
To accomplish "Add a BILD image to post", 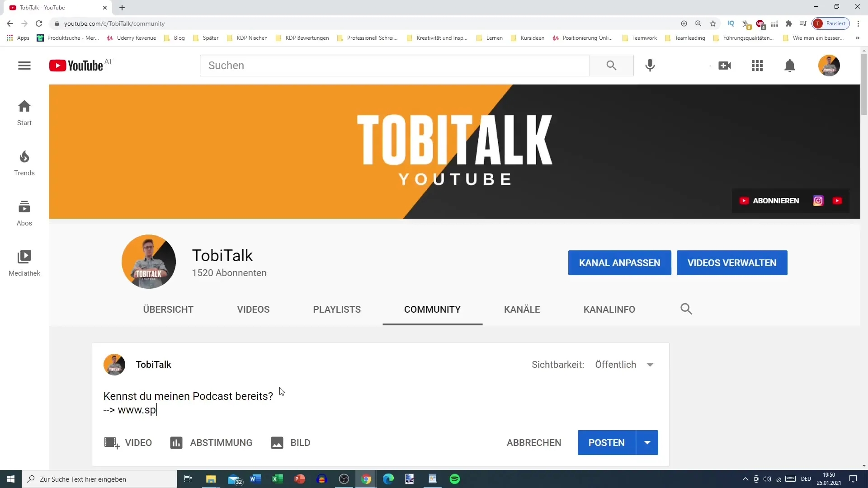I will (291, 443).
